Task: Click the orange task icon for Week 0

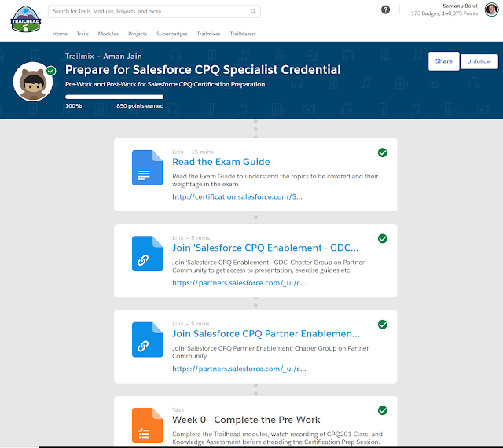Action: click(x=147, y=425)
